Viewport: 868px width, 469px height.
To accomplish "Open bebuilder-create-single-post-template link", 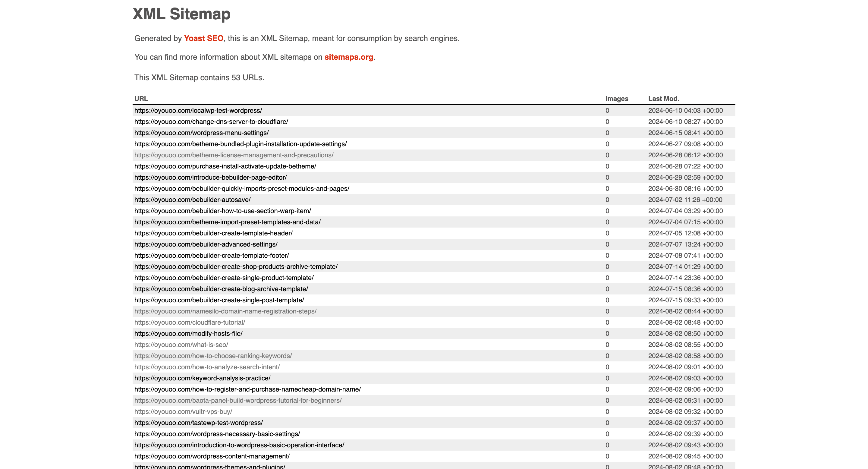I will click(219, 300).
